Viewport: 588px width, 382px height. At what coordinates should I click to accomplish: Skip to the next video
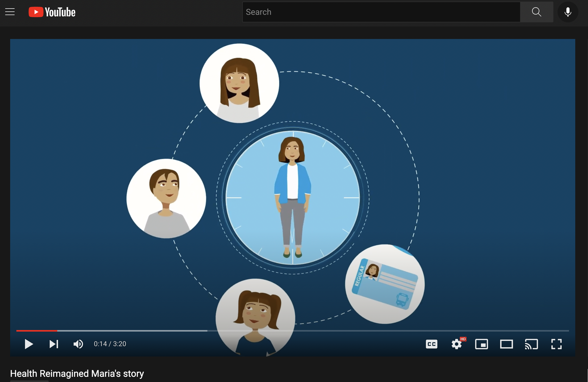tap(54, 344)
